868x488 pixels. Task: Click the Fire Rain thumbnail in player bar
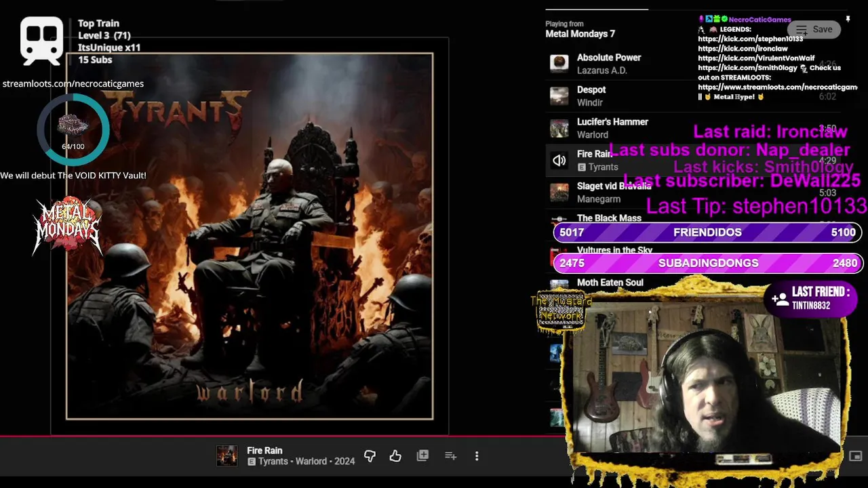pyautogui.click(x=226, y=455)
